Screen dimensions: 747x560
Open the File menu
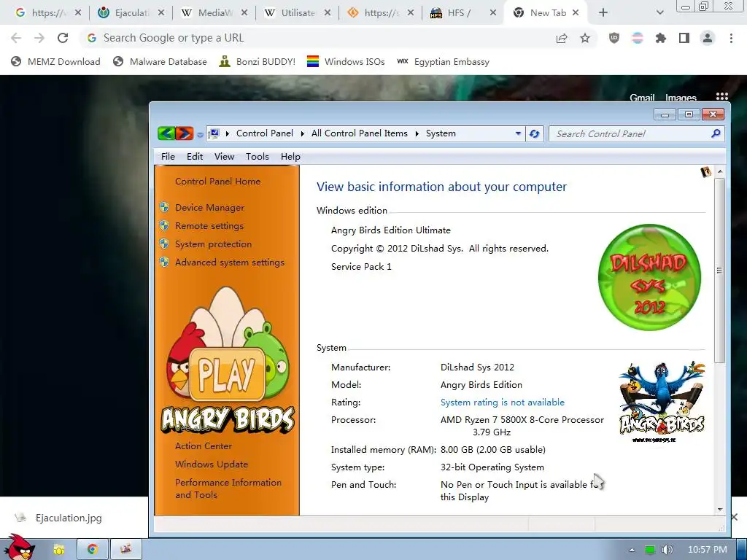[168, 157]
